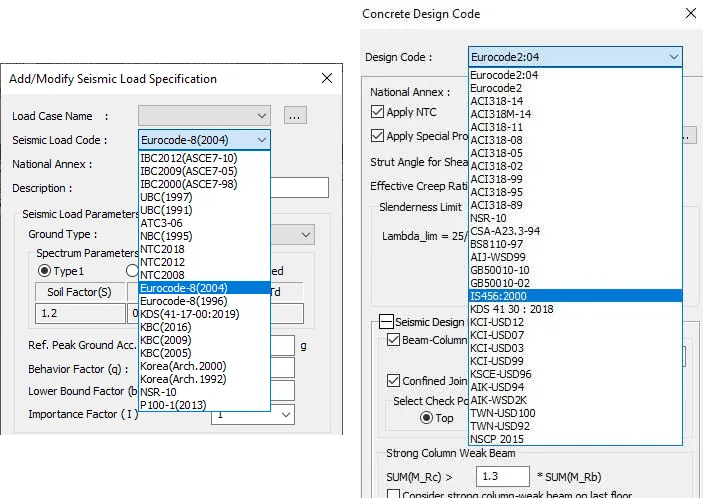Pick AIJ-WSD99 design code

[575, 257]
